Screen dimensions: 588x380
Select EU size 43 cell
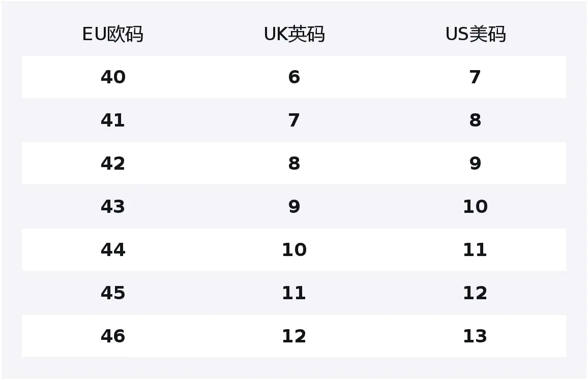(x=113, y=207)
